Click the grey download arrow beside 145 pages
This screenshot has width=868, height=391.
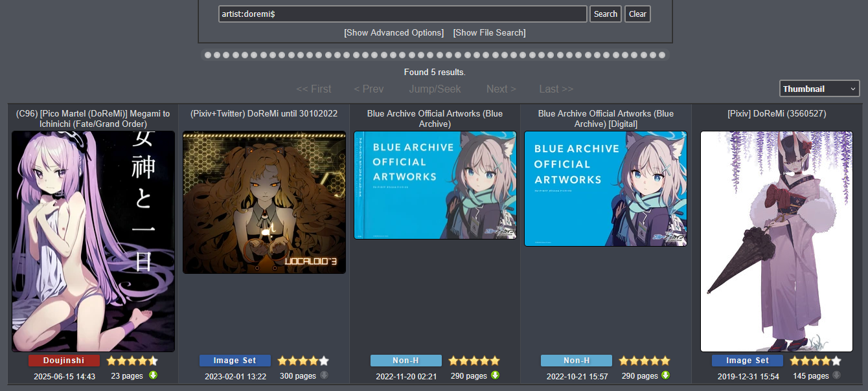tap(836, 375)
